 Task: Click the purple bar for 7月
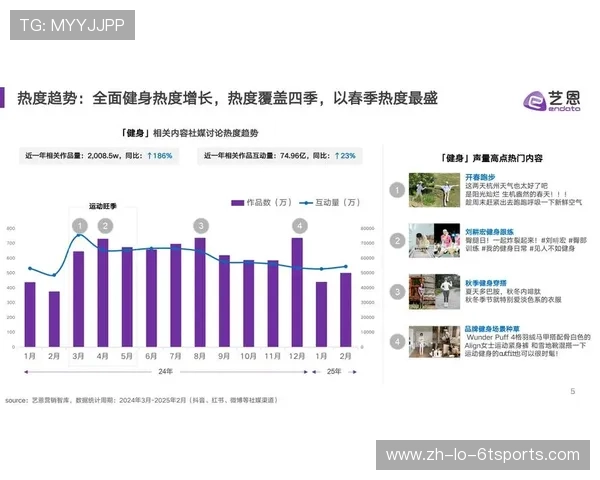point(176,295)
